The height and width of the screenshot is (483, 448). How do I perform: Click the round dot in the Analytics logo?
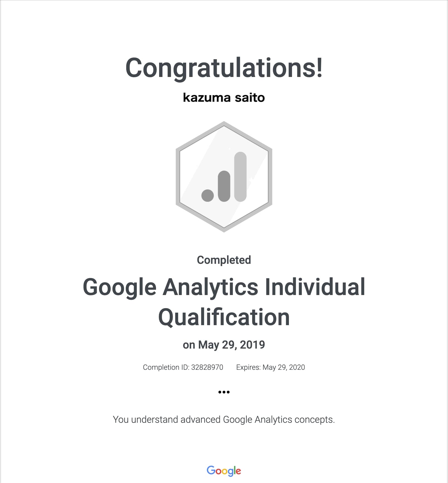pyautogui.click(x=208, y=195)
